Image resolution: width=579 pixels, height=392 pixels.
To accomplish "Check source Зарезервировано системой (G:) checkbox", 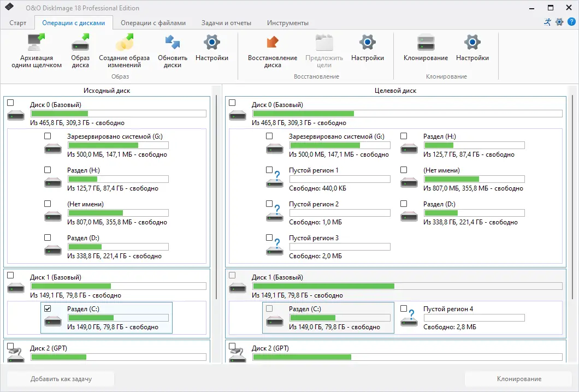I will (x=48, y=136).
